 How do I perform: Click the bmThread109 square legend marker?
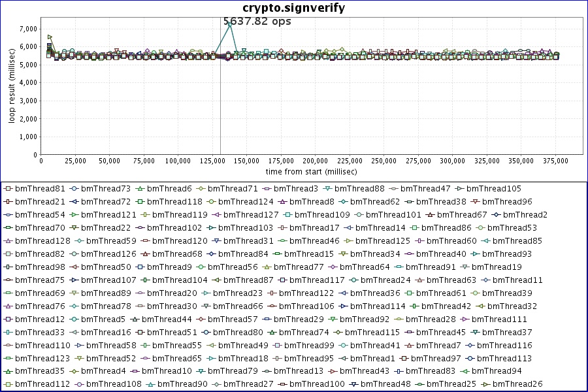point(287,214)
